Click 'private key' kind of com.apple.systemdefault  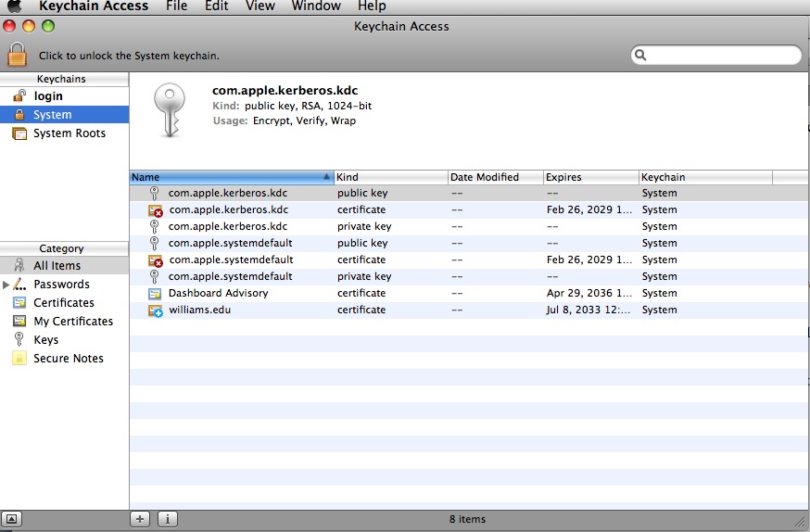tap(364, 277)
